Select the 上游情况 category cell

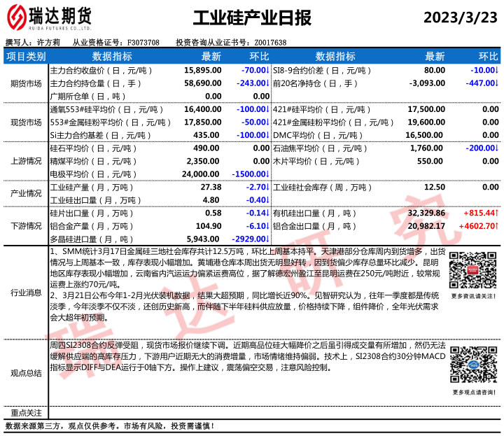pos(25,161)
